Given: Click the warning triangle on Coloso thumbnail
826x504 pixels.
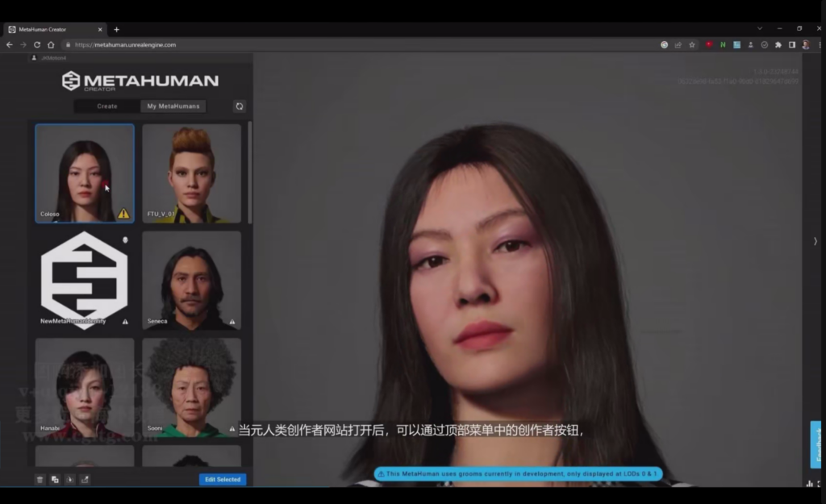Looking at the screenshot, I should pos(123,213).
